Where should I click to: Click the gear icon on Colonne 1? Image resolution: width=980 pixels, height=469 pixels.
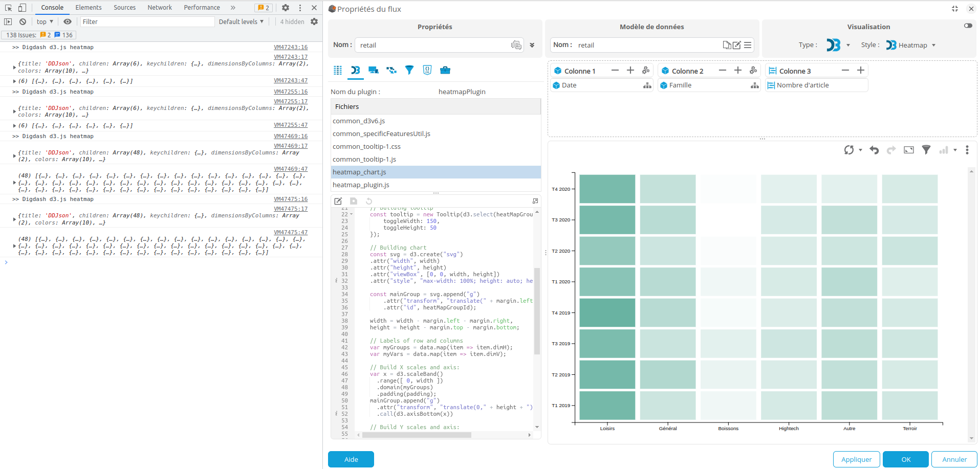click(x=646, y=71)
